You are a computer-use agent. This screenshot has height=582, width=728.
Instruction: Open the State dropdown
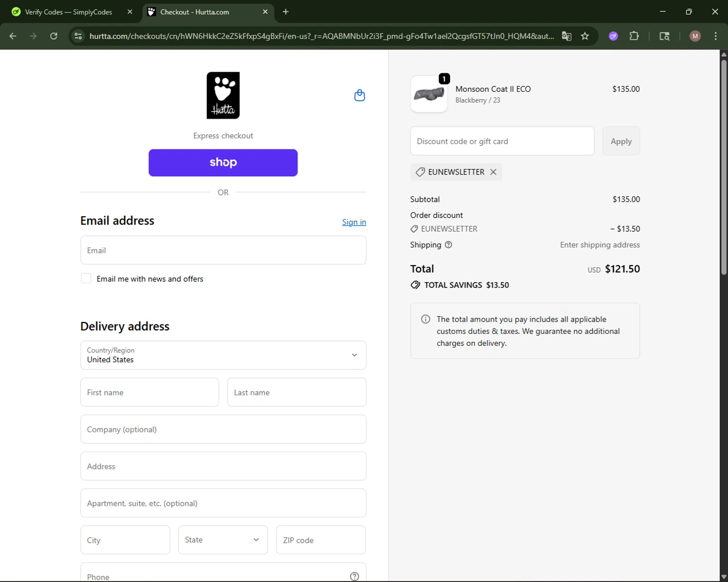pyautogui.click(x=223, y=540)
